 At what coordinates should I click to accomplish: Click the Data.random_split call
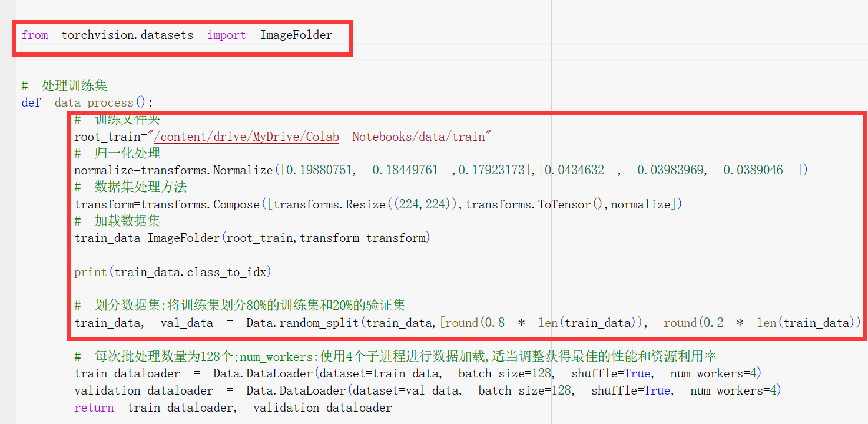point(303,323)
